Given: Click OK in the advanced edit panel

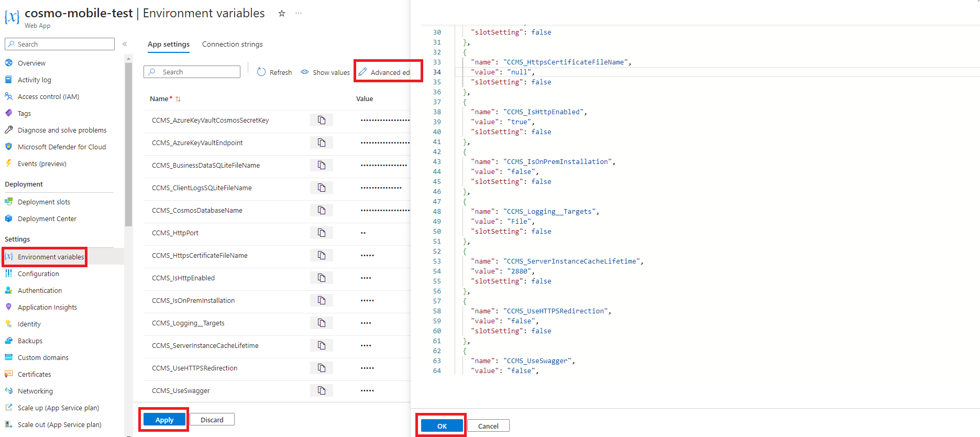Looking at the screenshot, I should [442, 426].
